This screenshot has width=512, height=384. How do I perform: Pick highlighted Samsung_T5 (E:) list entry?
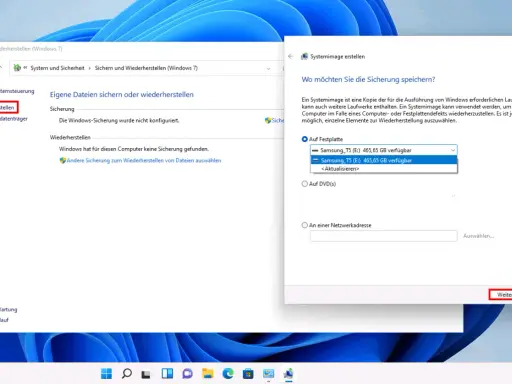384,160
